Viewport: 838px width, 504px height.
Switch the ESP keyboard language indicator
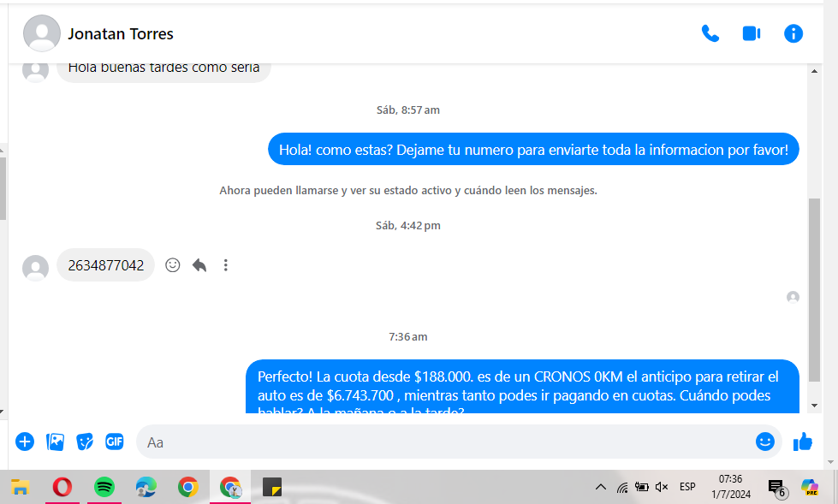pos(687,487)
